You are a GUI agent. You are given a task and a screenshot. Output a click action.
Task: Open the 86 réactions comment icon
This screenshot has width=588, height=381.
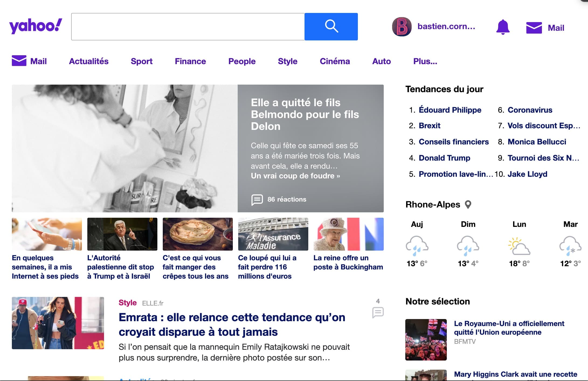pos(257,200)
